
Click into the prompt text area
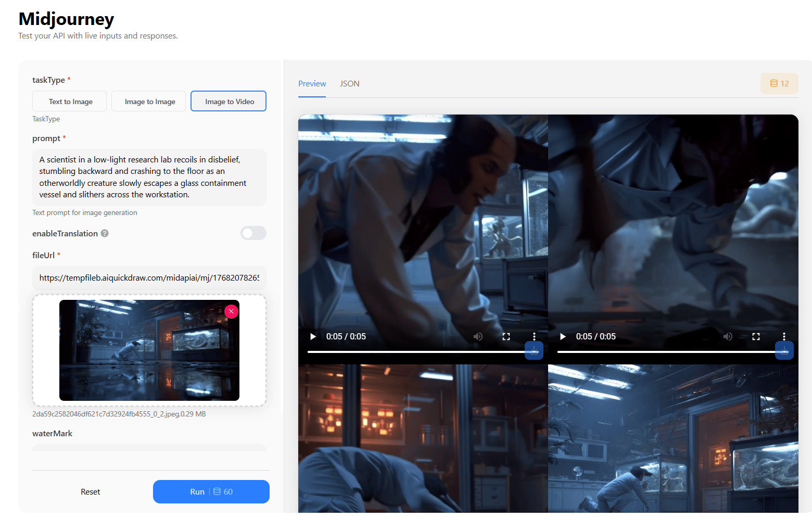coord(149,178)
